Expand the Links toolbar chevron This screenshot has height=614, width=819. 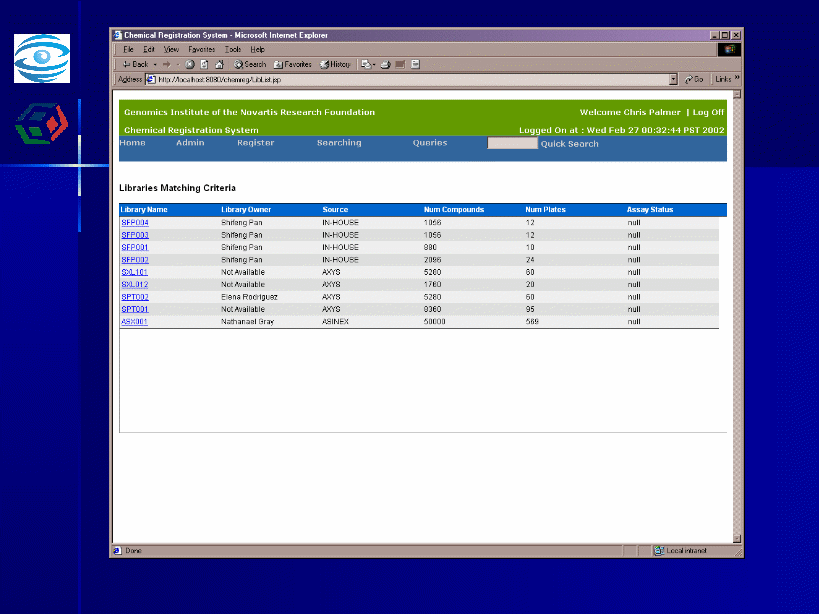tap(738, 78)
